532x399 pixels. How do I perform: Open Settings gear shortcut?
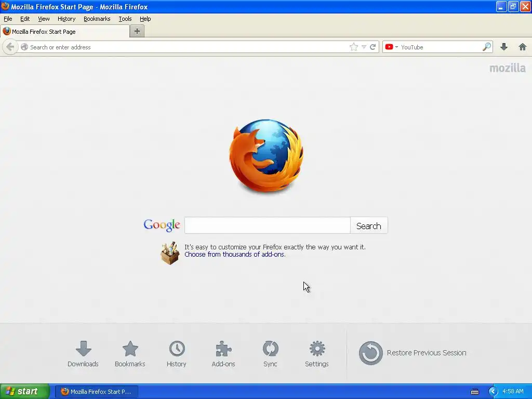(317, 354)
